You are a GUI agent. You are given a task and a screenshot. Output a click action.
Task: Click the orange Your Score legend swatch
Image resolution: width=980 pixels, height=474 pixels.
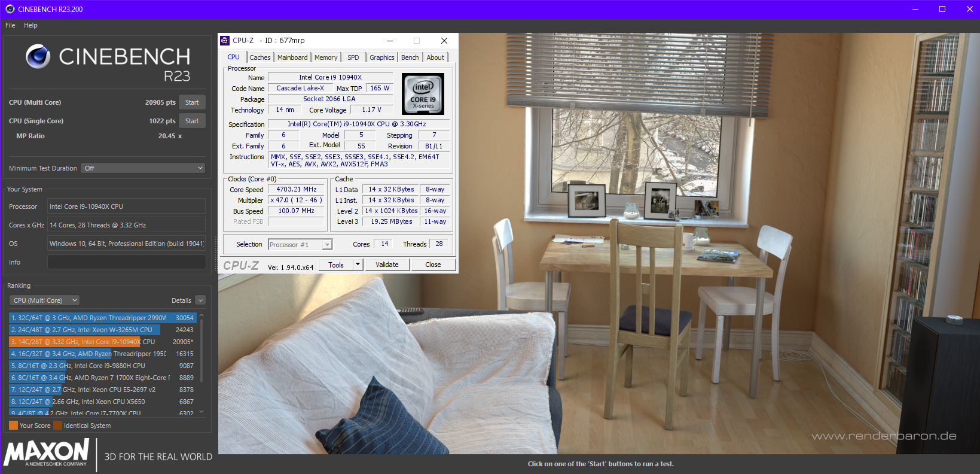[13, 426]
